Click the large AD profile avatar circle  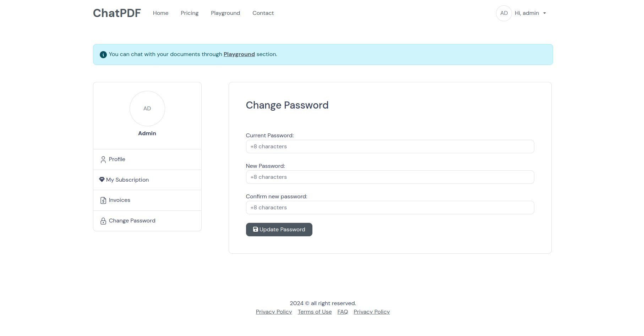147,109
